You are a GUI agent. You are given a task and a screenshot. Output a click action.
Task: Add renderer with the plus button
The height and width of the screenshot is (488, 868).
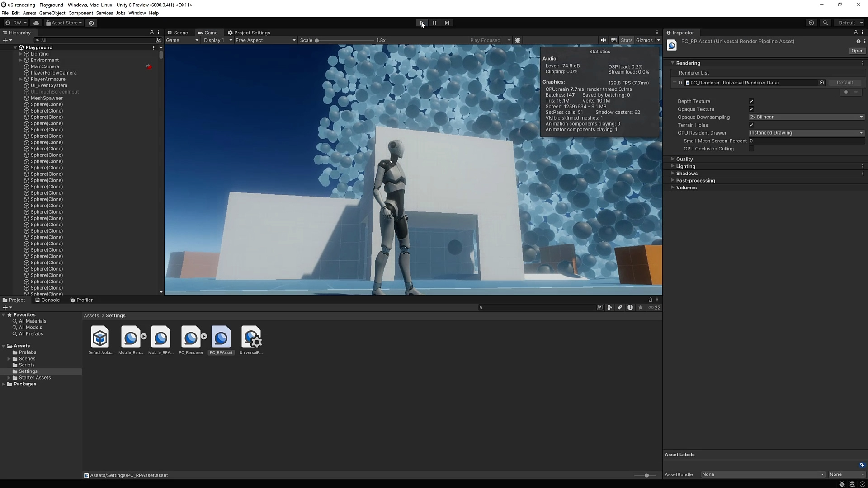click(846, 92)
